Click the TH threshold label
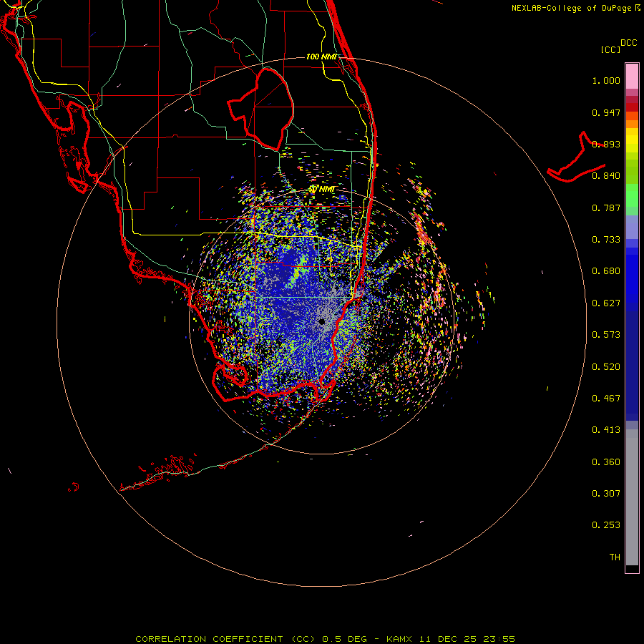This screenshot has width=644, height=644. click(x=615, y=557)
